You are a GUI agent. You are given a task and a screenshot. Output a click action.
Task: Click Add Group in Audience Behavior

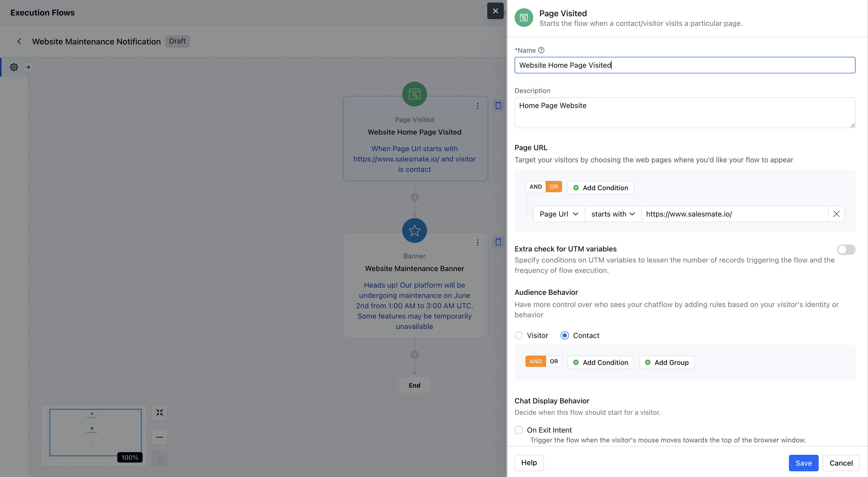(x=667, y=362)
